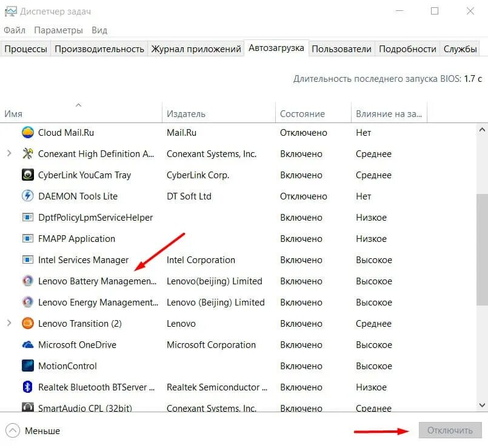
Task: Select the FMAPP Application entry name
Action: 76,239
